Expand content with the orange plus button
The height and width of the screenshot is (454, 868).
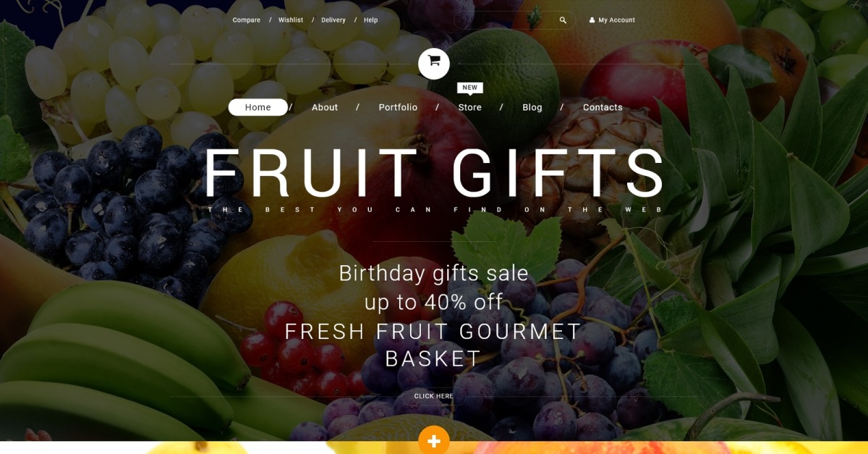(434, 440)
